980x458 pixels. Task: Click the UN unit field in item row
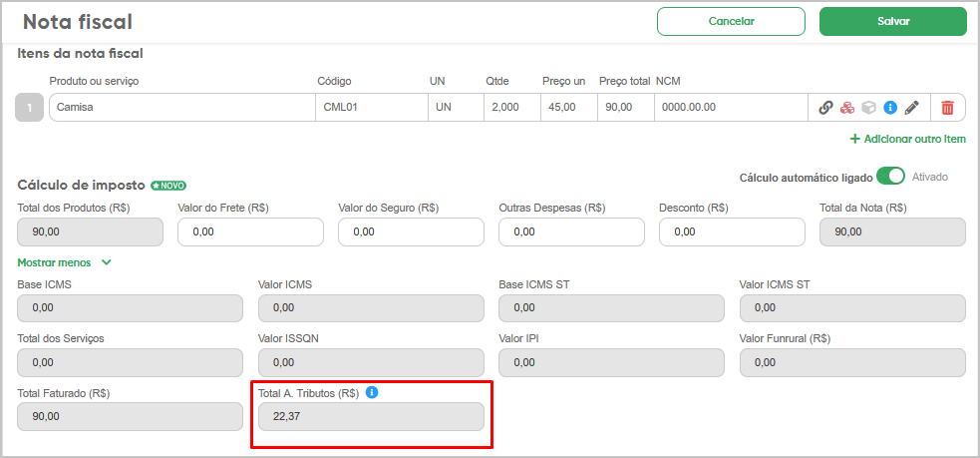[456, 107]
